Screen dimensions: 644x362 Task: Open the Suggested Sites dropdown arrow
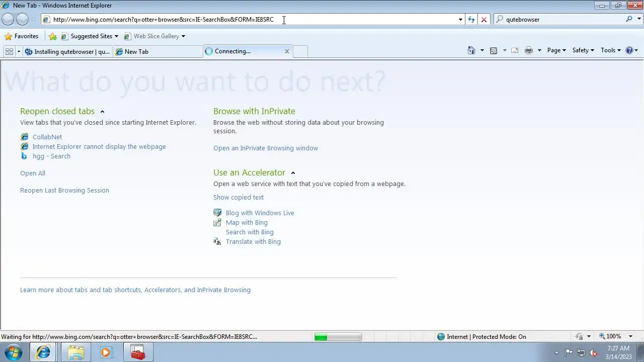click(x=116, y=36)
